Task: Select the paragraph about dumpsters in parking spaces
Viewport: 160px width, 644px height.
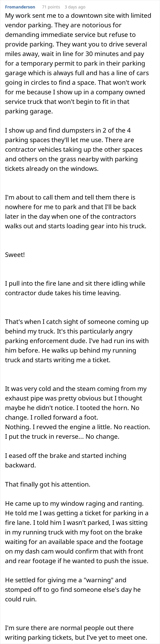Action: pyautogui.click(x=74, y=149)
